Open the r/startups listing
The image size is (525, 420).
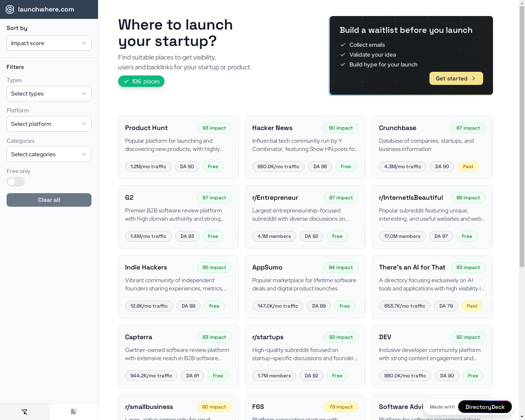coord(305,356)
